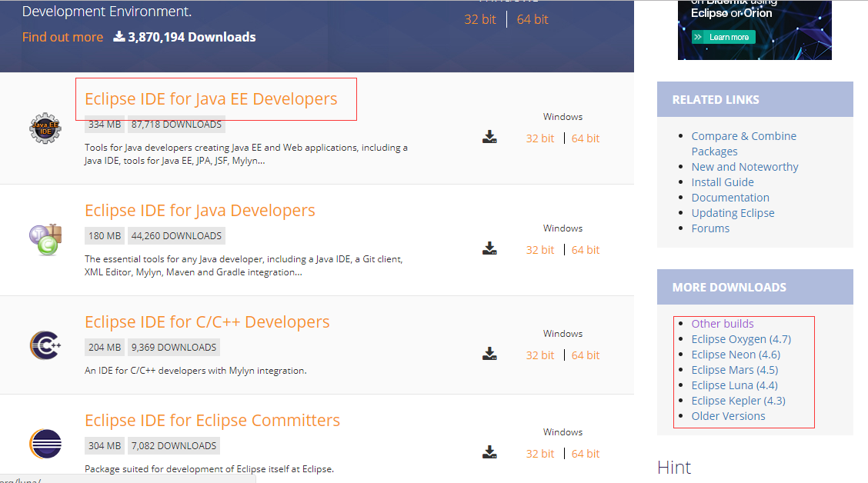
Task: Open the Updating Eclipse link
Action: (733, 213)
